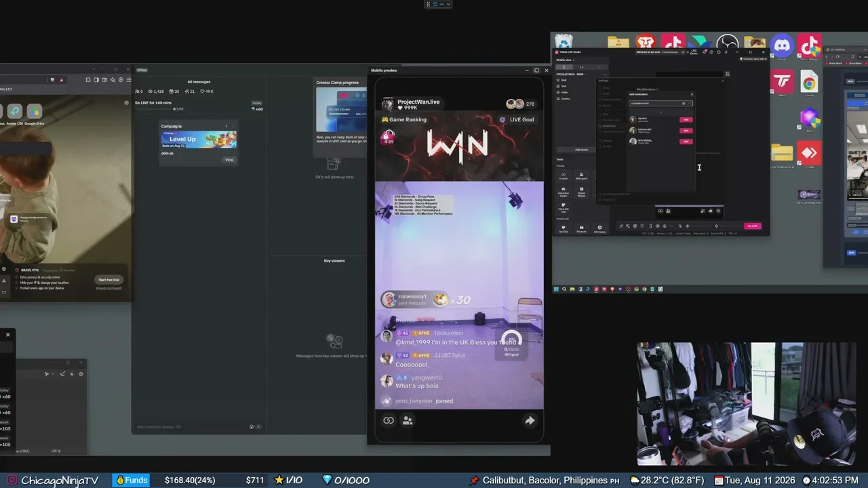
Task: Click the Windows Start button on the taskbar
Action: tap(556, 289)
